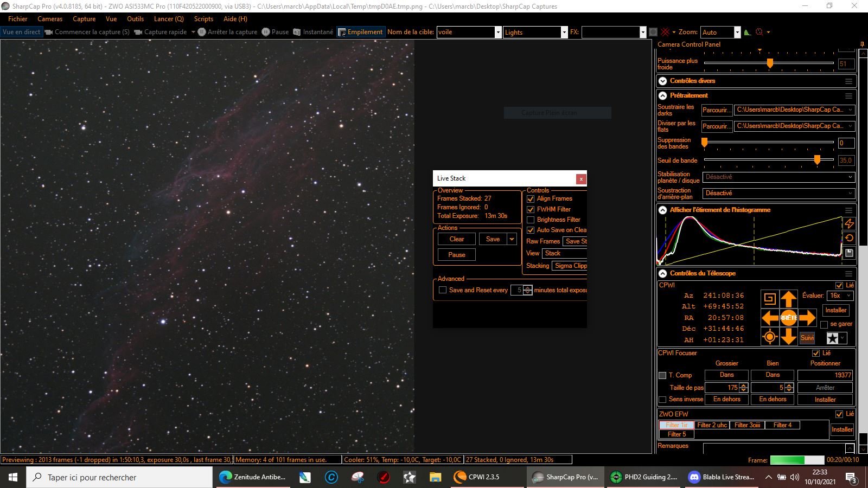Click the Clear button in Live Stack
Image resolution: width=868 pixels, height=488 pixels.
click(457, 239)
